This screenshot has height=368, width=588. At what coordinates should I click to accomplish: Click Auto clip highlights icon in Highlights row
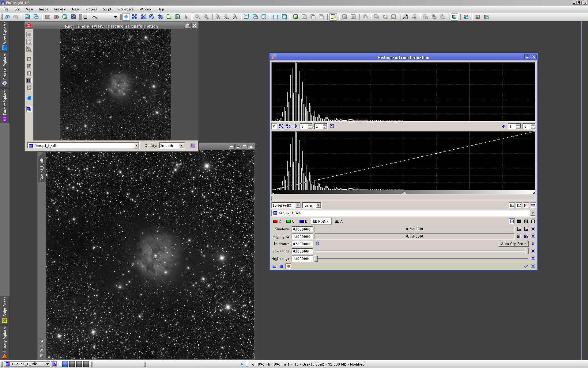point(519,236)
